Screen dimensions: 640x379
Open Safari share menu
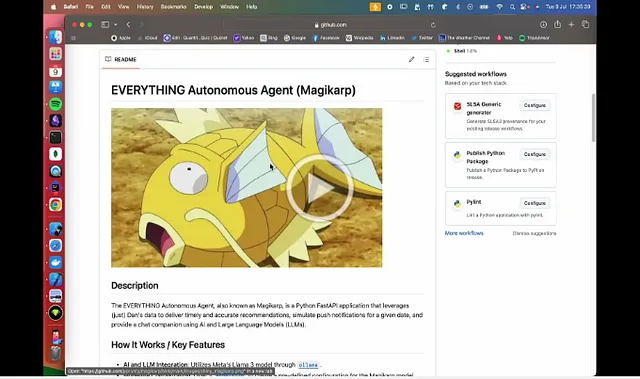point(558,24)
